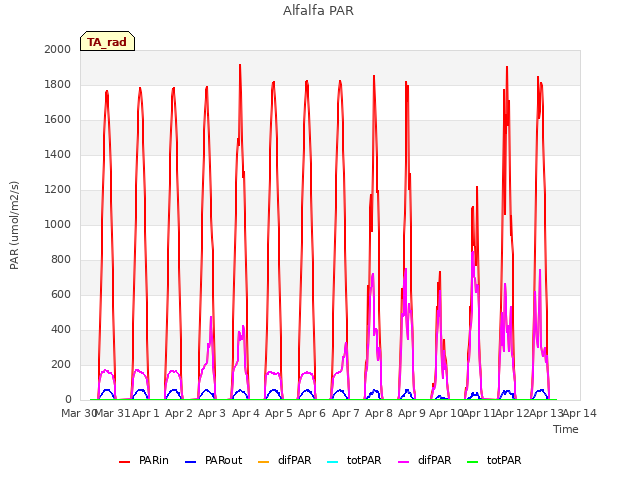Click the TA_rad annotation label
Image resolution: width=640 pixels, height=480 pixels.
click(107, 41)
